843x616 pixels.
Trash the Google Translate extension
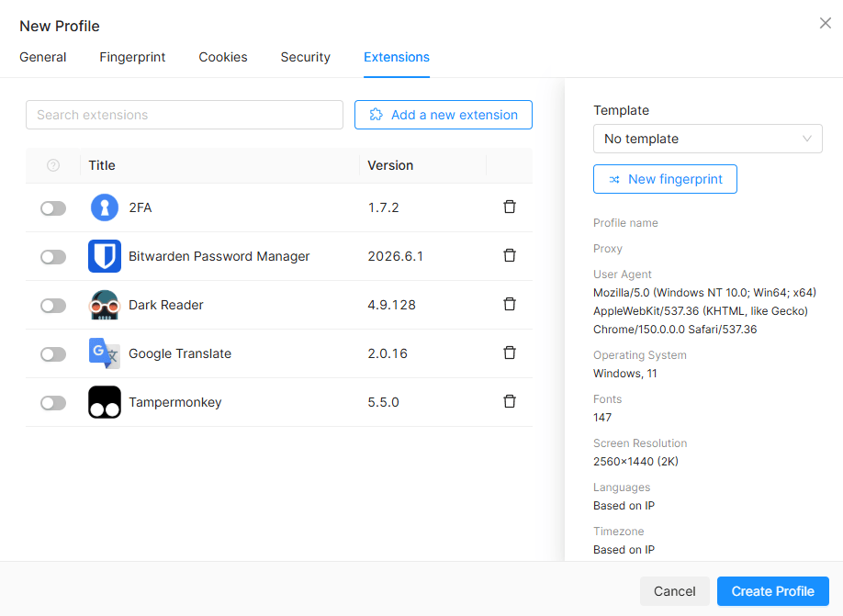(x=510, y=353)
